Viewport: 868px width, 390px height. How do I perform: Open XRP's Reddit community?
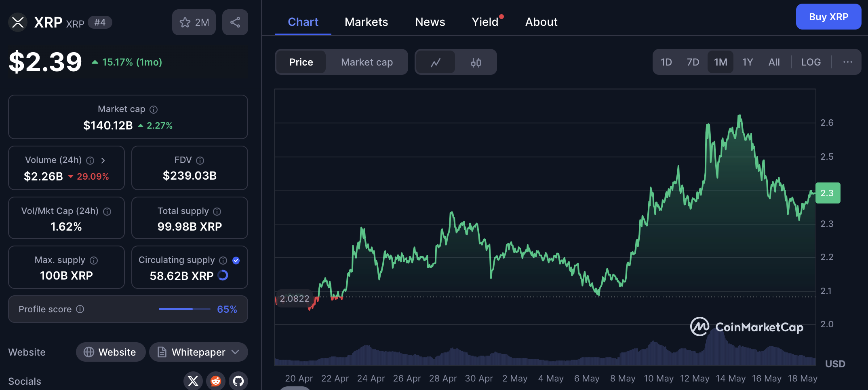pyautogui.click(x=215, y=381)
